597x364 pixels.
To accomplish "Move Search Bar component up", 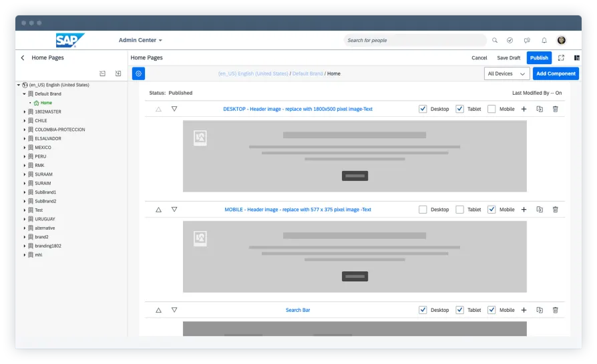I will [158, 310].
